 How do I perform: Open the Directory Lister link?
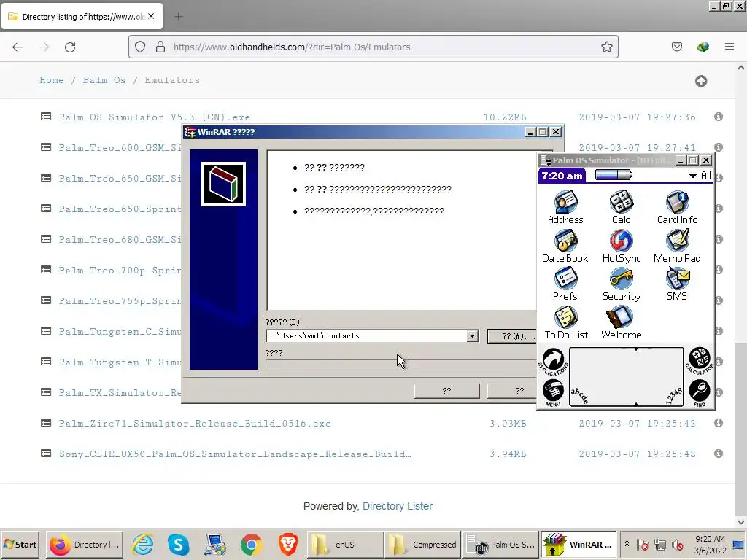coord(398,506)
